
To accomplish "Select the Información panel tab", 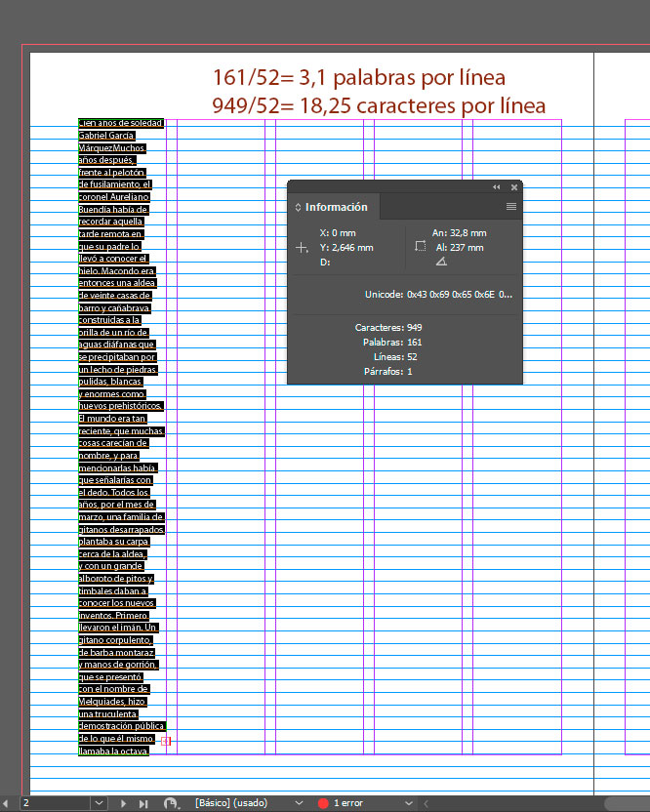I will coord(336,207).
